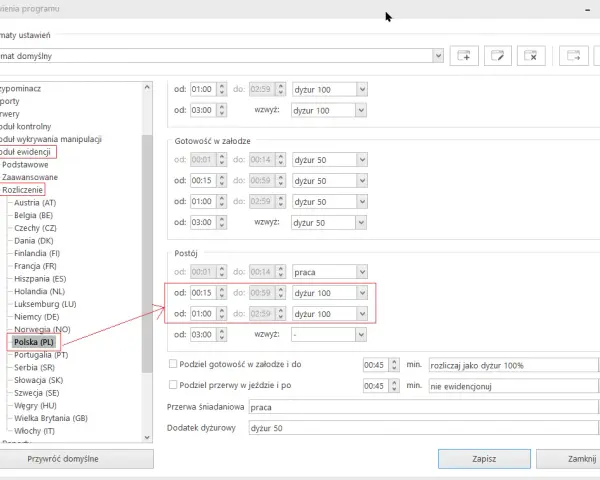This screenshot has height=480, width=600.
Task: Select Szwecja (SE) in the country list
Action: coord(37,393)
